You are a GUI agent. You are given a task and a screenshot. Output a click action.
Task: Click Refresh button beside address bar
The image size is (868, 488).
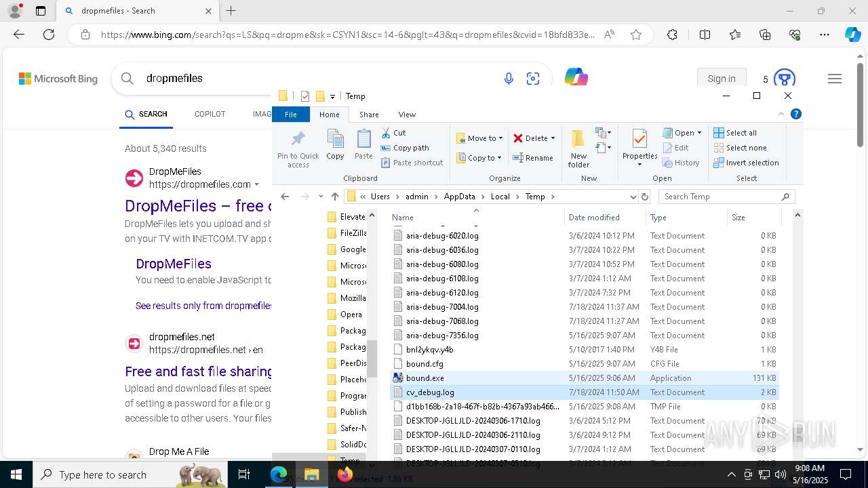coord(644,197)
